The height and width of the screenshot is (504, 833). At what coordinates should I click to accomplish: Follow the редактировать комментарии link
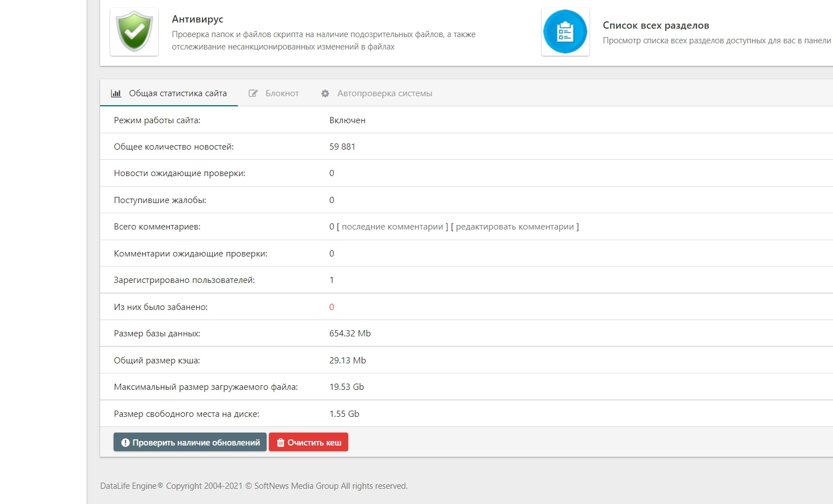pyautogui.click(x=515, y=227)
